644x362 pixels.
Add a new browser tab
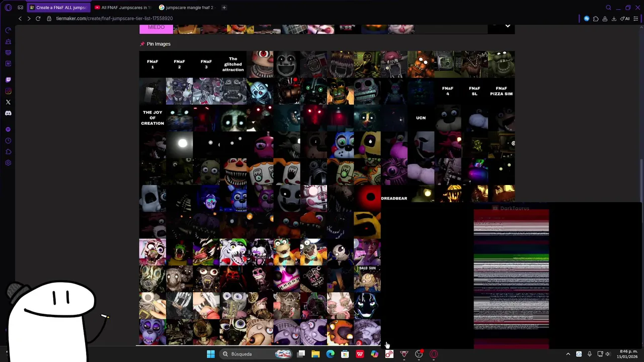[x=224, y=8]
